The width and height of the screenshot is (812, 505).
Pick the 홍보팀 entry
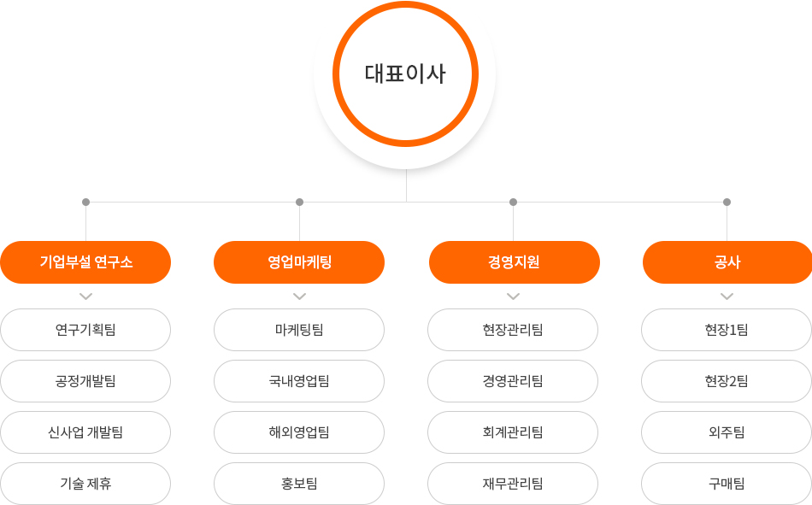299,484
